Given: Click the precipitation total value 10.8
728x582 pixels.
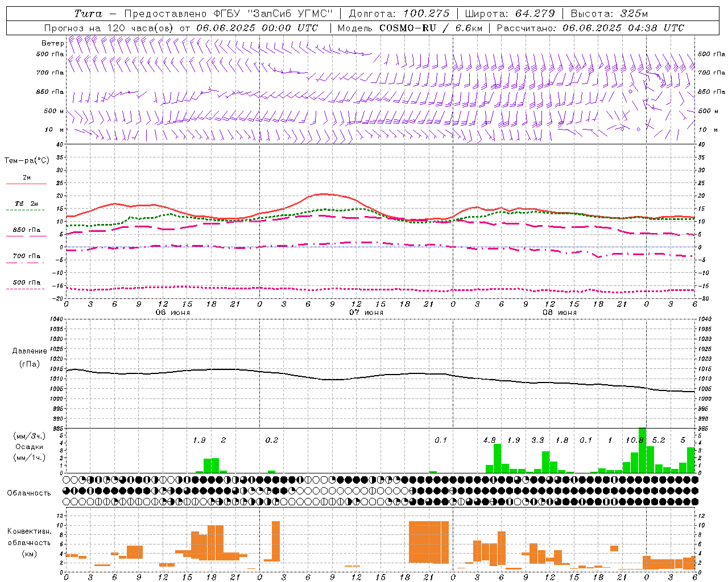Looking at the screenshot, I should point(634,440).
